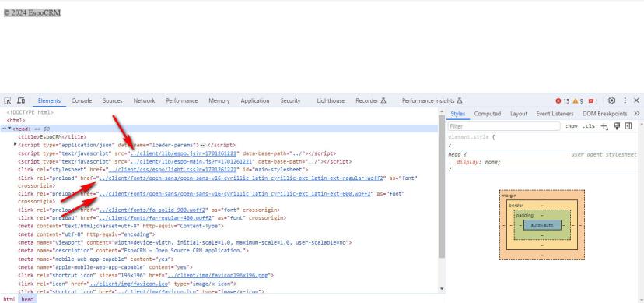Click the ellipsis beside the head element
This screenshot has height=303, width=644.
(4, 129)
